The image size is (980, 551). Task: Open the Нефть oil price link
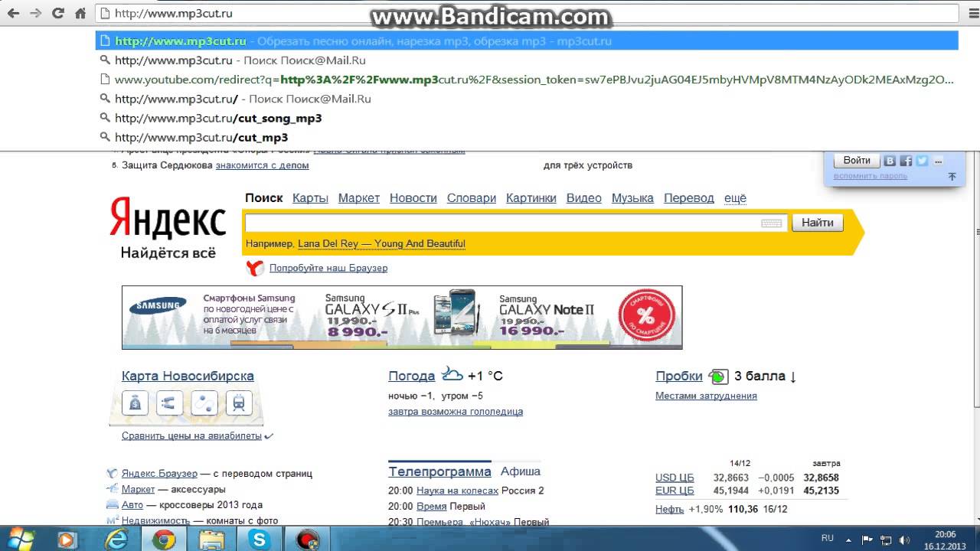pos(669,510)
